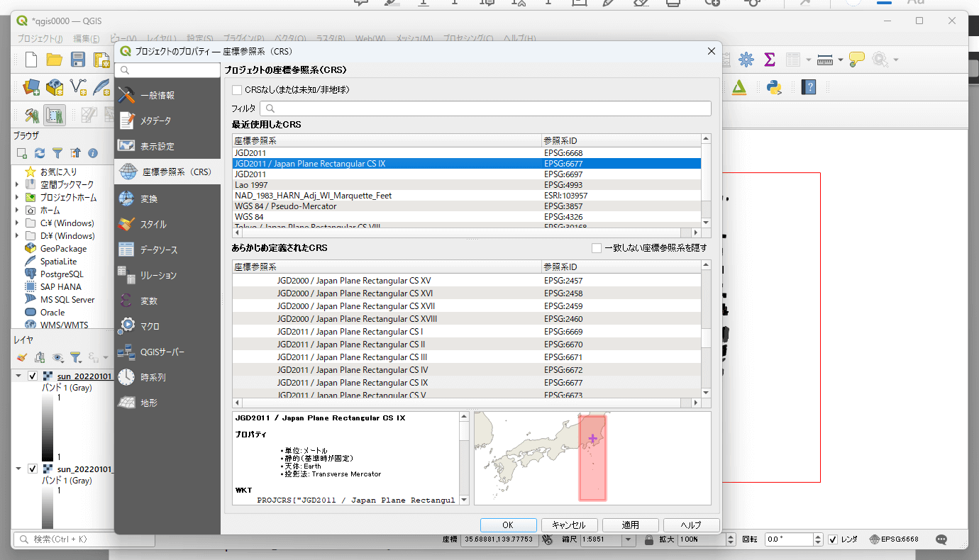Click the green triangle plugin icon
The image size is (979, 560).
(739, 87)
